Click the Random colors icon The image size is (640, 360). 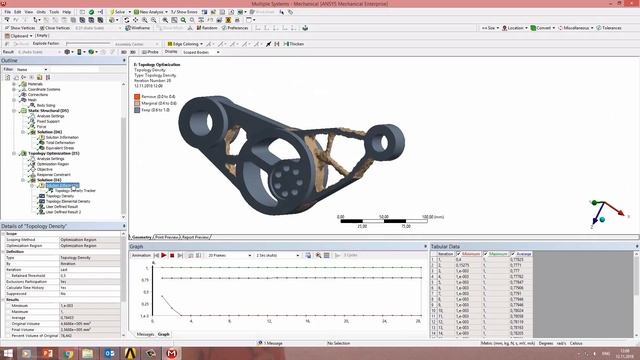pos(207,28)
